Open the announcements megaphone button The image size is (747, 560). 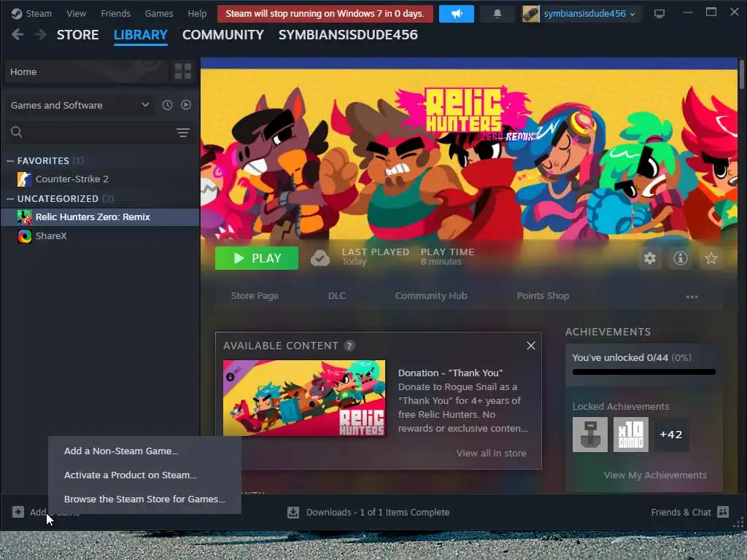(x=457, y=14)
